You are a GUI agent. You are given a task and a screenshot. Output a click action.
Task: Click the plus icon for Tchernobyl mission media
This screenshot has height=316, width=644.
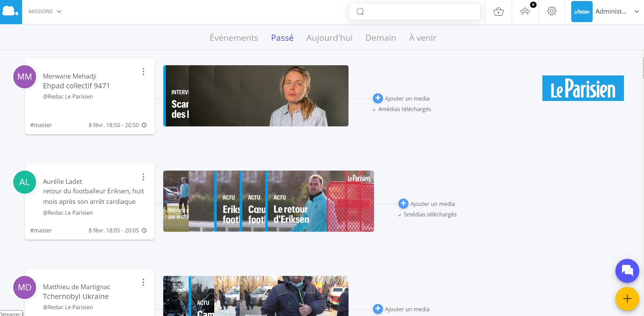[378, 309]
